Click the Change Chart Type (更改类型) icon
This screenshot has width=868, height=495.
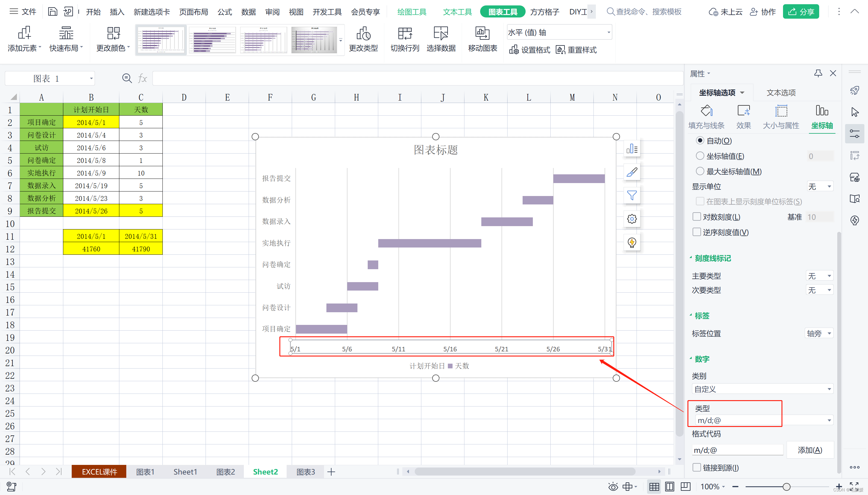click(x=363, y=34)
